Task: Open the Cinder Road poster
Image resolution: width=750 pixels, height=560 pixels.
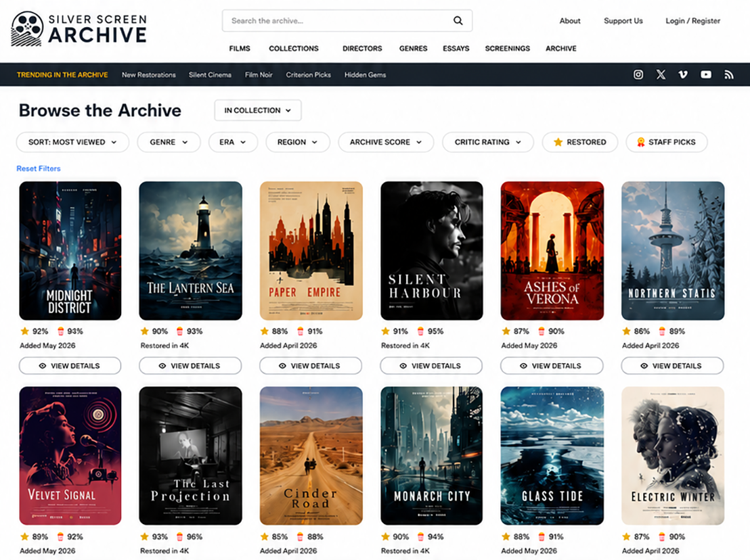Action: (311, 456)
